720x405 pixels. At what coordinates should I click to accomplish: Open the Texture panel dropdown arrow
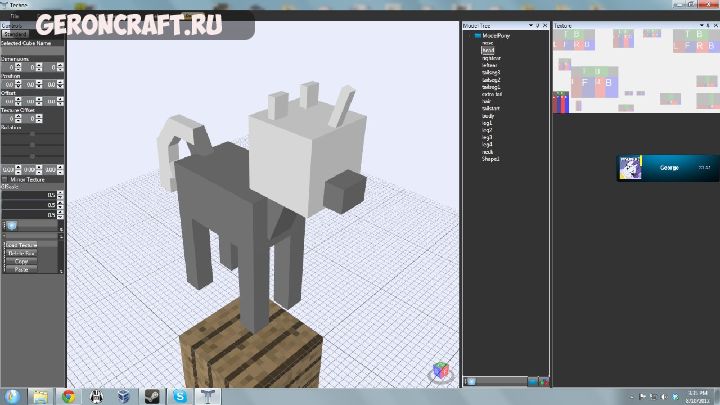(701, 26)
